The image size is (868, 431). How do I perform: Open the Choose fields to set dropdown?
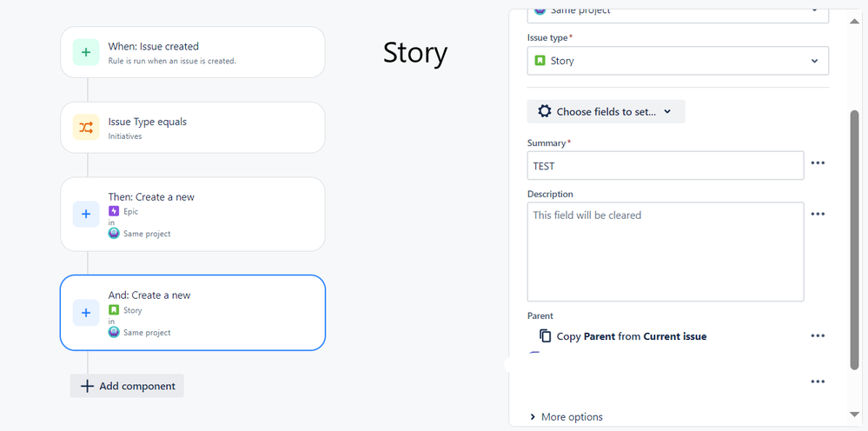606,111
